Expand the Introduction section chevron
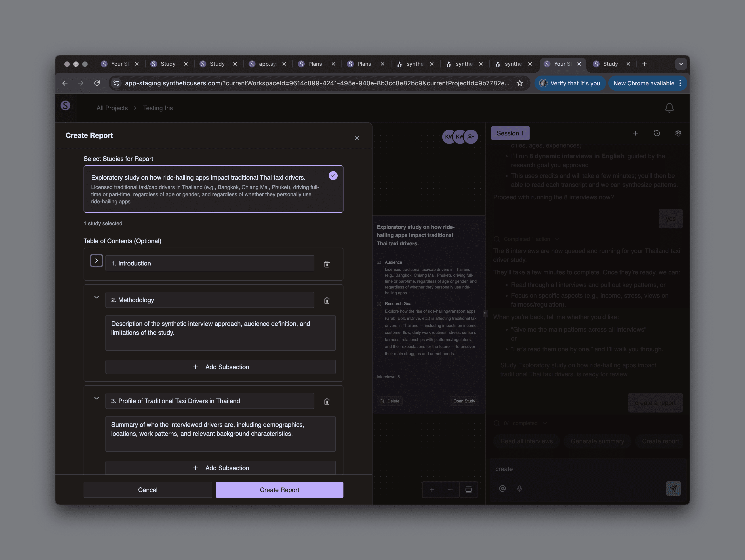Screen dimensions: 745x560 coord(96,261)
